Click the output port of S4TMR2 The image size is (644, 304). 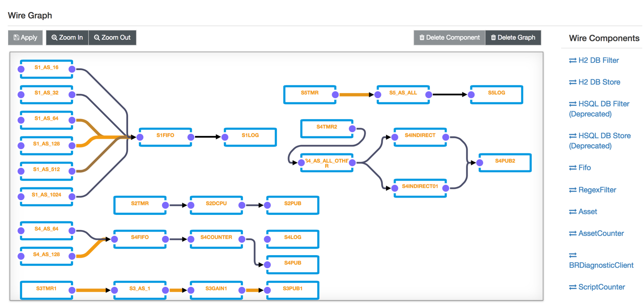(x=352, y=129)
